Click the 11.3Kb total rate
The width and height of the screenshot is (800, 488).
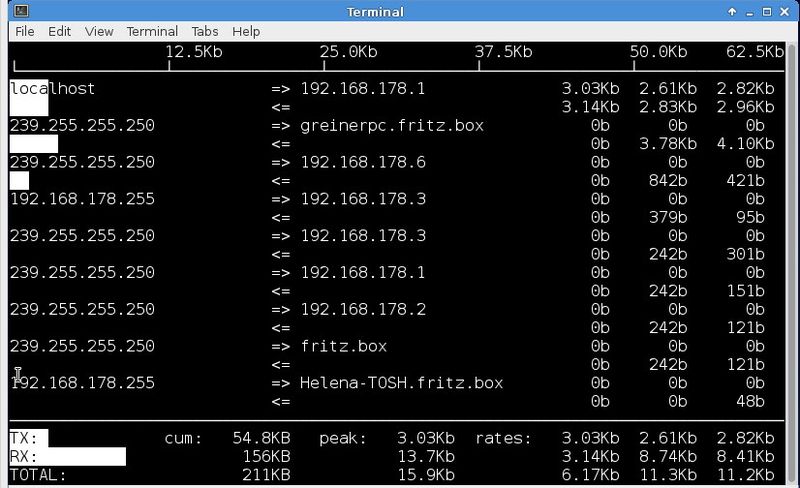tap(668, 475)
